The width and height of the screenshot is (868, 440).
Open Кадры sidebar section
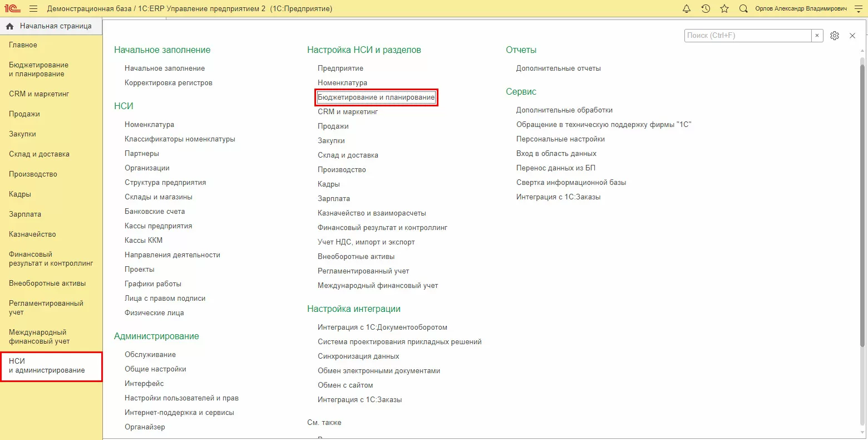point(20,194)
